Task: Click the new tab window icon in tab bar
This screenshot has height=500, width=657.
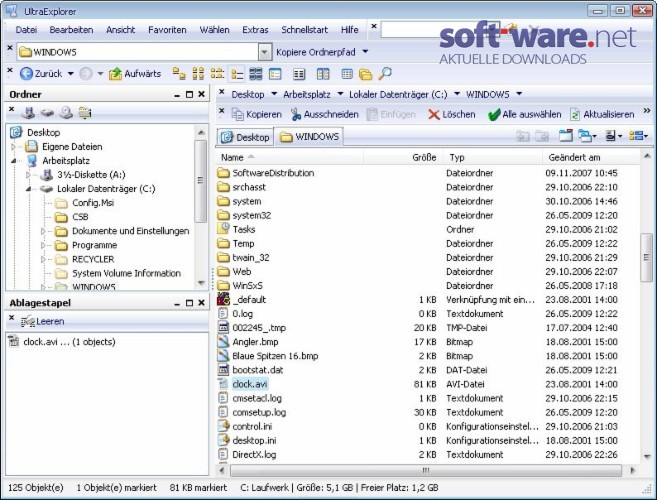Action: (x=566, y=136)
